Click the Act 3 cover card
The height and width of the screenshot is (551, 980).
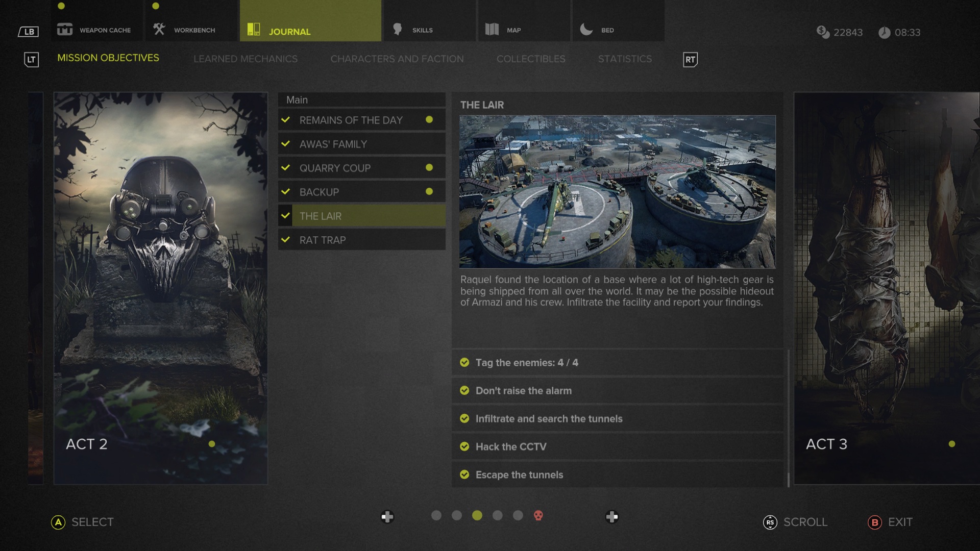click(887, 288)
